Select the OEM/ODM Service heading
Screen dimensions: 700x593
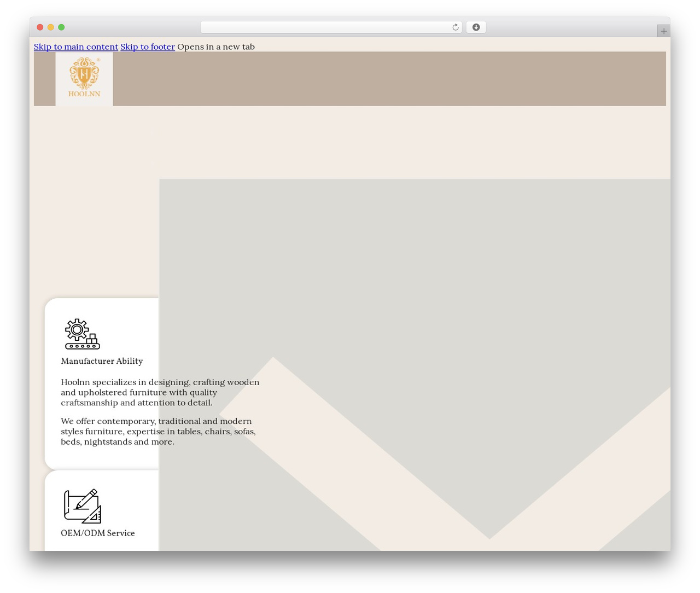98,533
